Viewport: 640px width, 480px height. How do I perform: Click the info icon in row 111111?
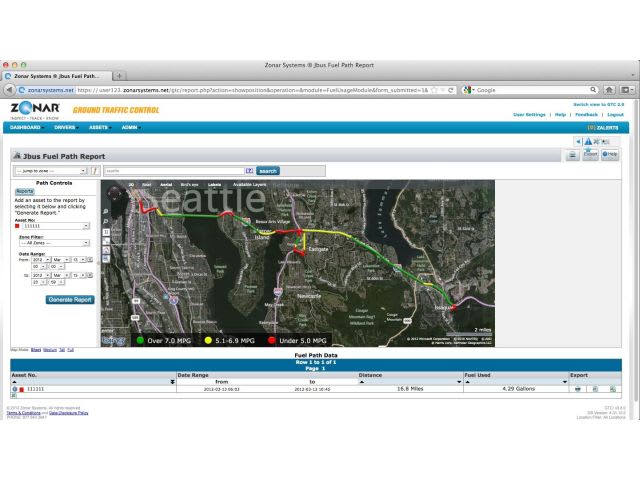pos(15,389)
